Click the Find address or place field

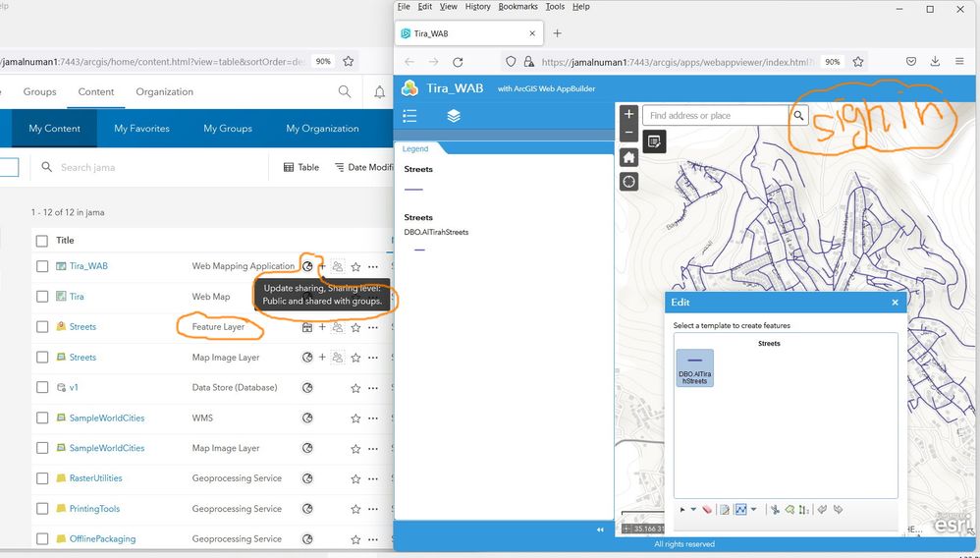pyautogui.click(x=716, y=116)
